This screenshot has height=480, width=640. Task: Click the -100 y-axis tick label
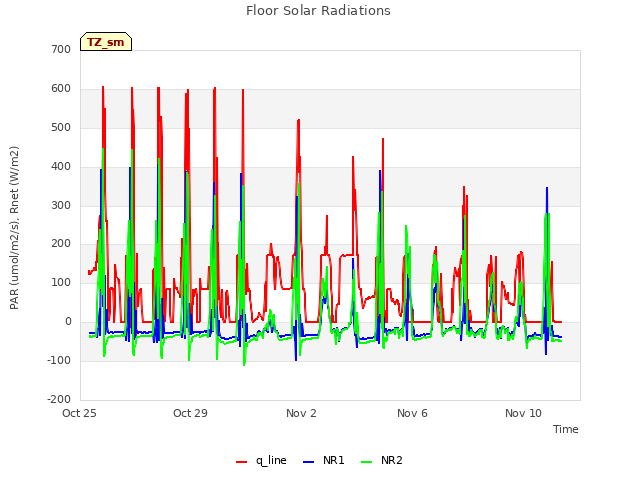pos(59,360)
